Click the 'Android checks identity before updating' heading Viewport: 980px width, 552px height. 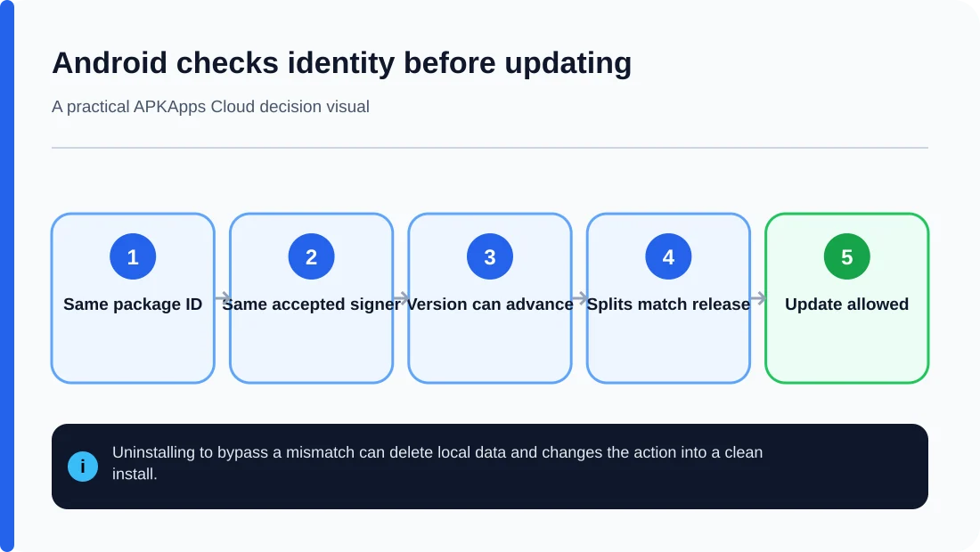click(342, 63)
